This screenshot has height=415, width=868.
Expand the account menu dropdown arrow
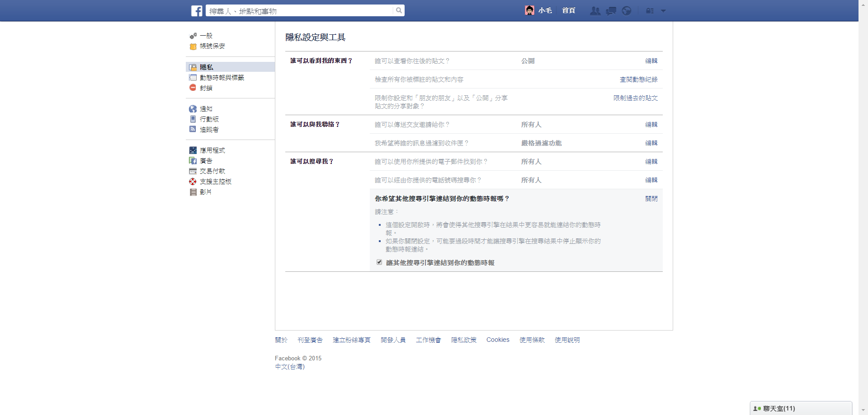pyautogui.click(x=663, y=11)
